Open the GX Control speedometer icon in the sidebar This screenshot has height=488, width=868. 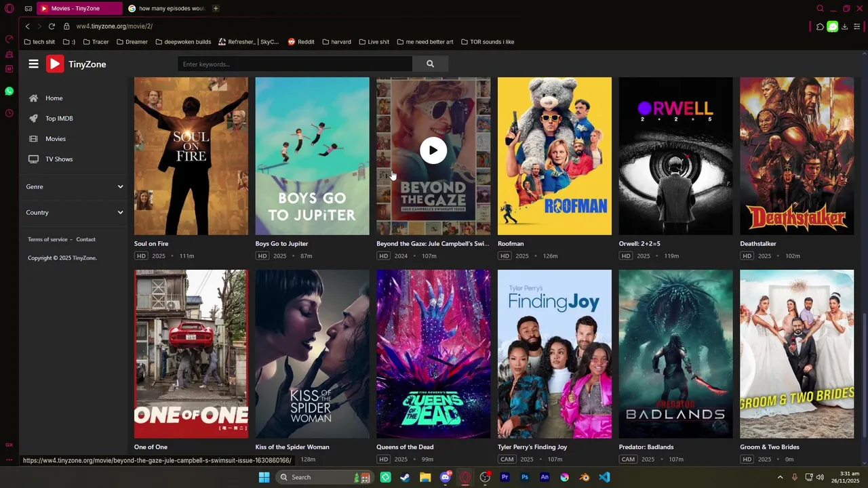tap(9, 39)
